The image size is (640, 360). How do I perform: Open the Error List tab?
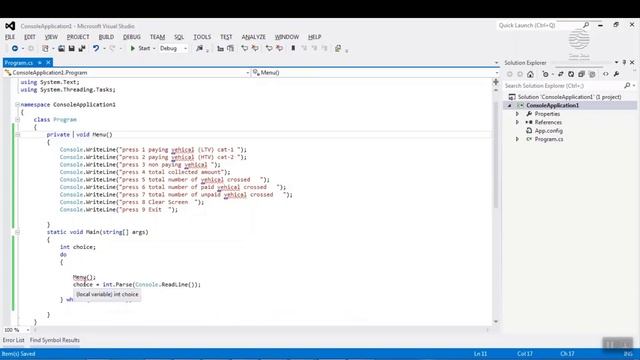pos(13,340)
